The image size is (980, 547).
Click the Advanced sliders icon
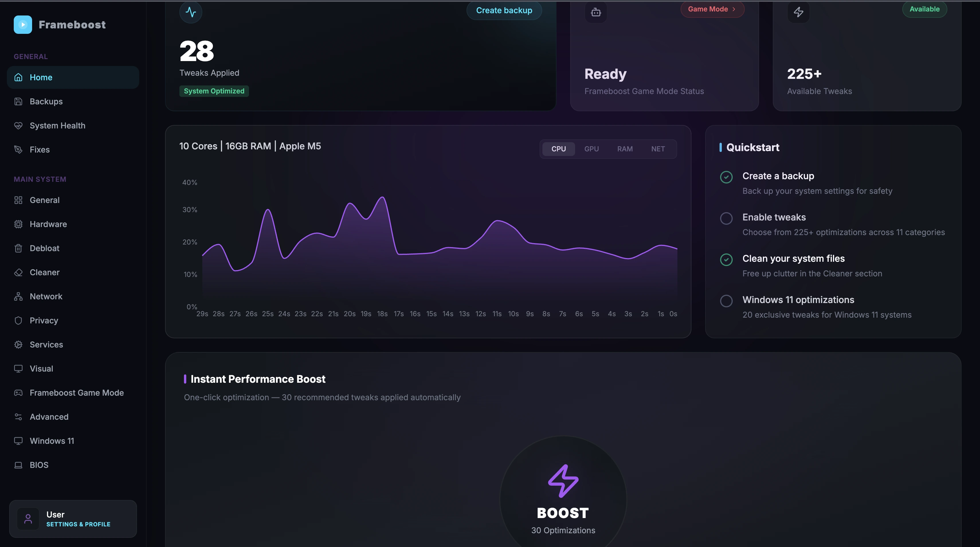pyautogui.click(x=18, y=417)
